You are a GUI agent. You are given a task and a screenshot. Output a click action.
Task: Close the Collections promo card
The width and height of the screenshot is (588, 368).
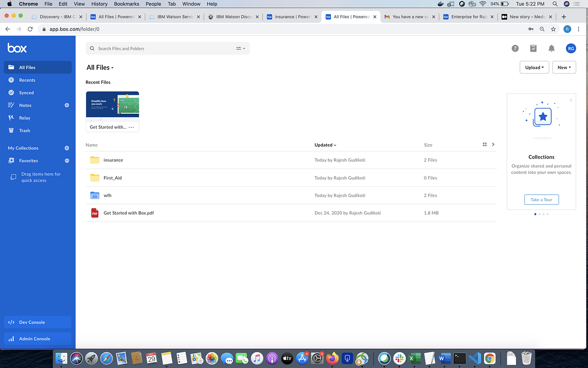(x=571, y=100)
